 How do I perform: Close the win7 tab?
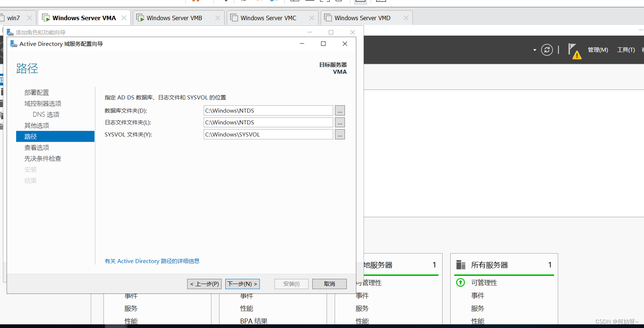tap(29, 18)
